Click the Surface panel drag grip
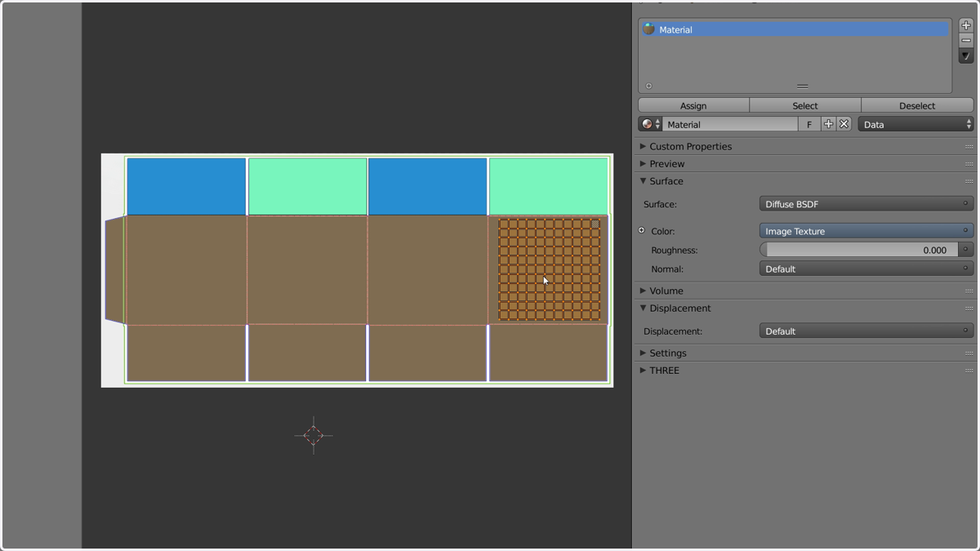The height and width of the screenshot is (551, 980). point(969,181)
